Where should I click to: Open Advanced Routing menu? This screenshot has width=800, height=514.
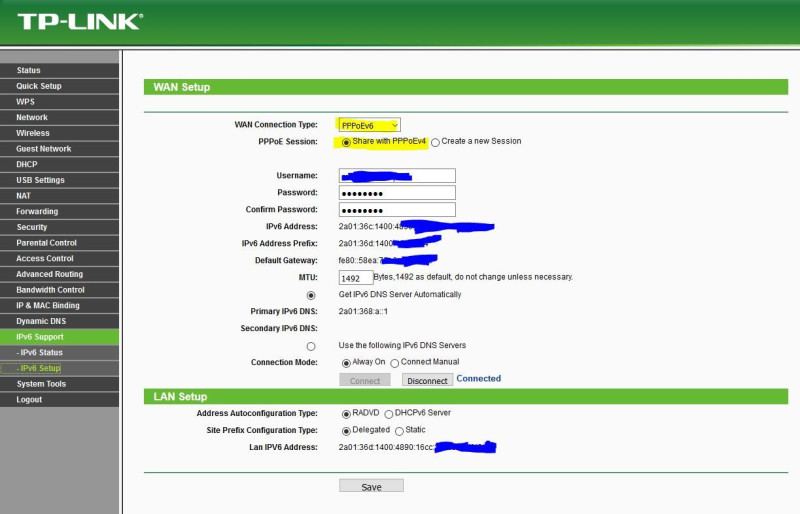point(59,274)
